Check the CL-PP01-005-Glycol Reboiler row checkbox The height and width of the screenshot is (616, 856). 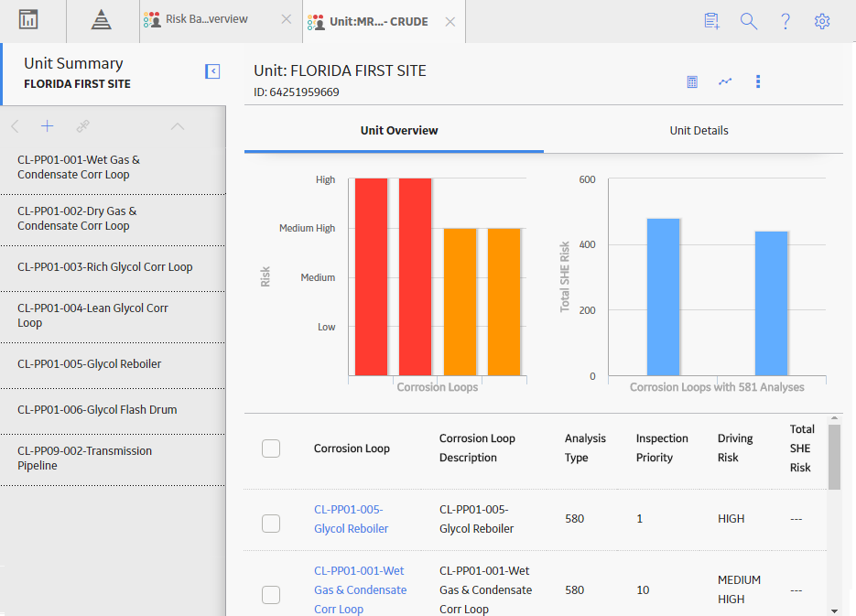pos(271,524)
